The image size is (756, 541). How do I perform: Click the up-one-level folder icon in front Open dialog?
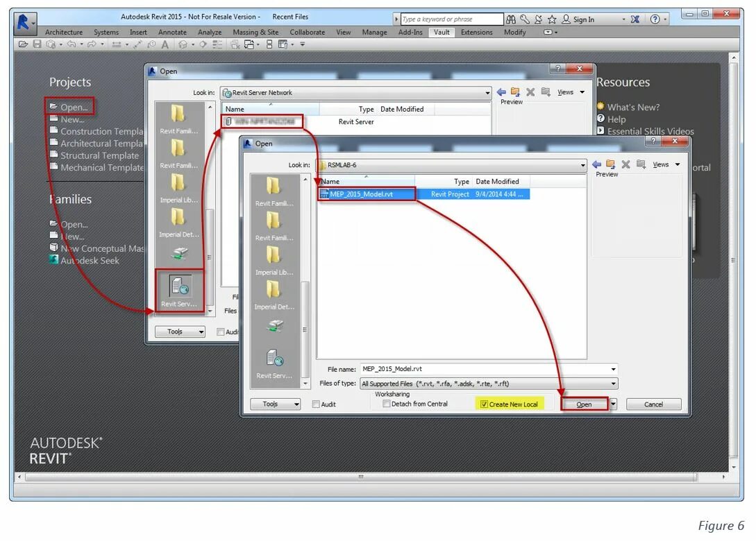pos(610,164)
